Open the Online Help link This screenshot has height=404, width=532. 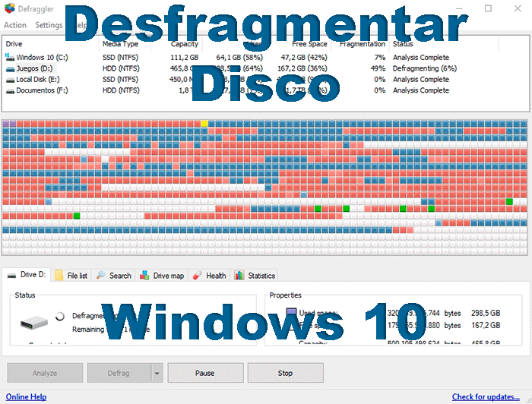tap(26, 397)
